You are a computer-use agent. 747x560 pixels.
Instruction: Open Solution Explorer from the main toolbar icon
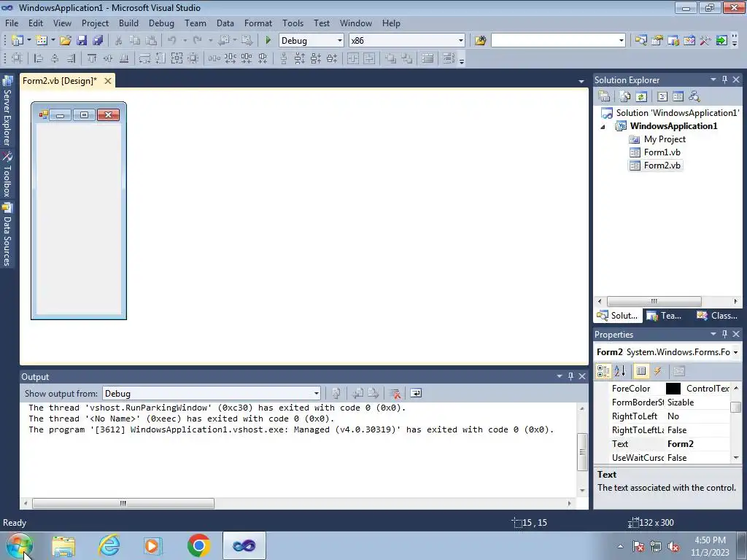click(x=640, y=41)
